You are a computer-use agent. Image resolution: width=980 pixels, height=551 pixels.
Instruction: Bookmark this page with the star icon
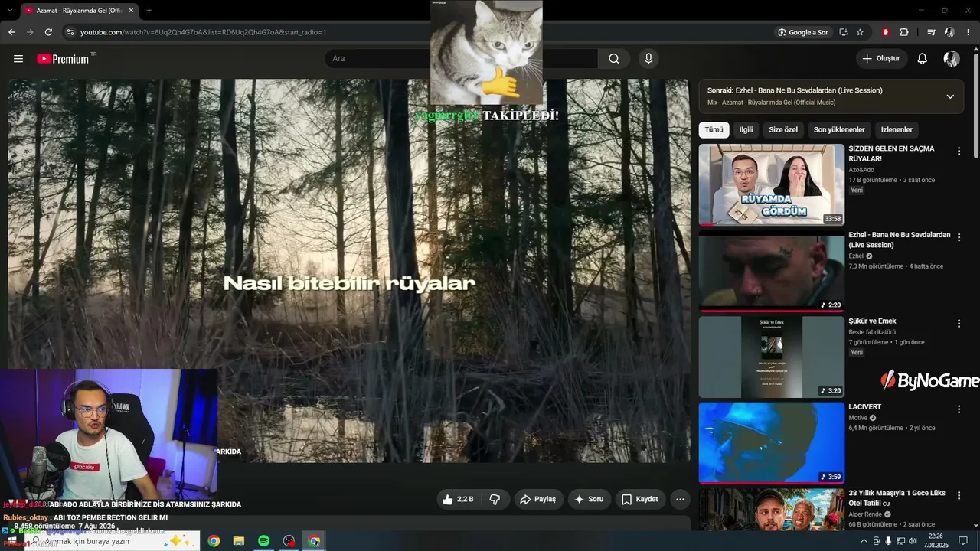[x=860, y=32]
